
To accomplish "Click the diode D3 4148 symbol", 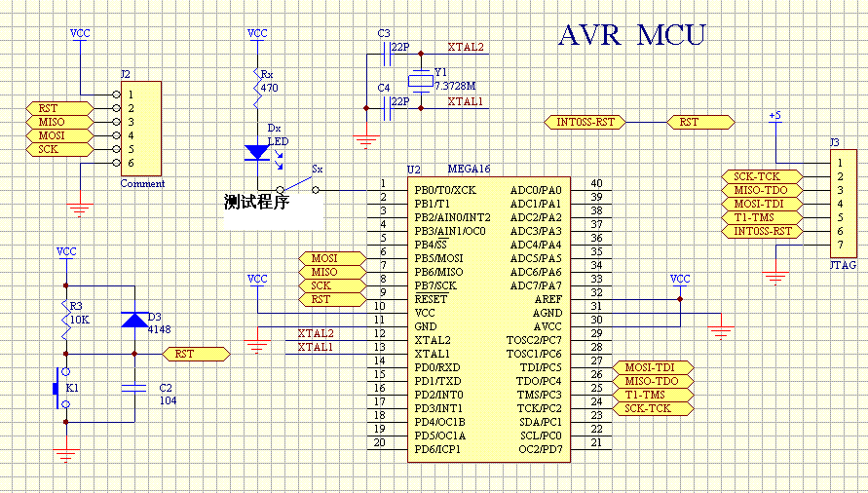I will point(132,320).
